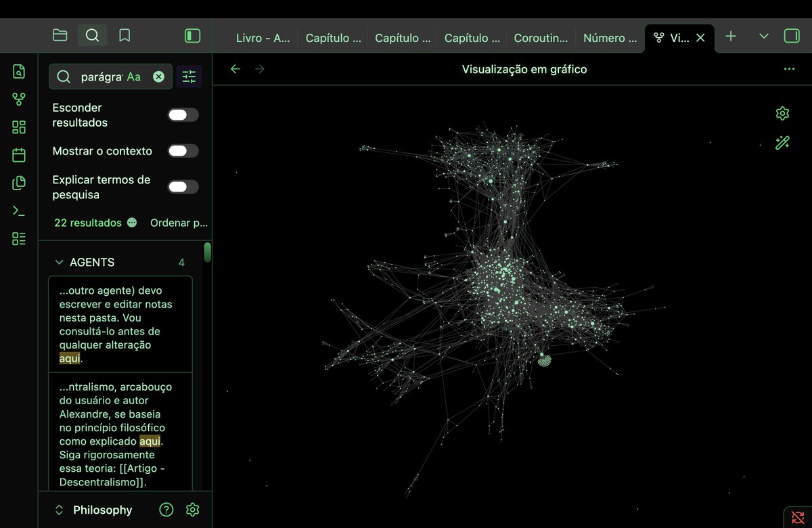Clear the search query X icon
Image resolution: width=812 pixels, height=528 pixels.
pyautogui.click(x=158, y=76)
